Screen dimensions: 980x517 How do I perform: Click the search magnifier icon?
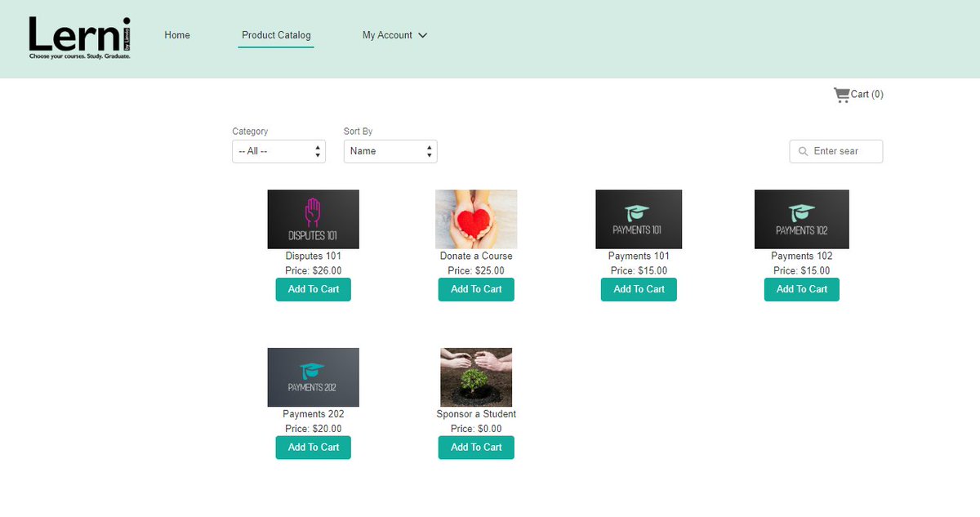pos(803,151)
